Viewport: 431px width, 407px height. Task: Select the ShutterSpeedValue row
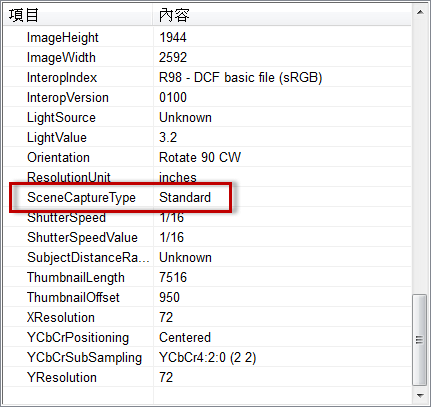pyautogui.click(x=207, y=237)
